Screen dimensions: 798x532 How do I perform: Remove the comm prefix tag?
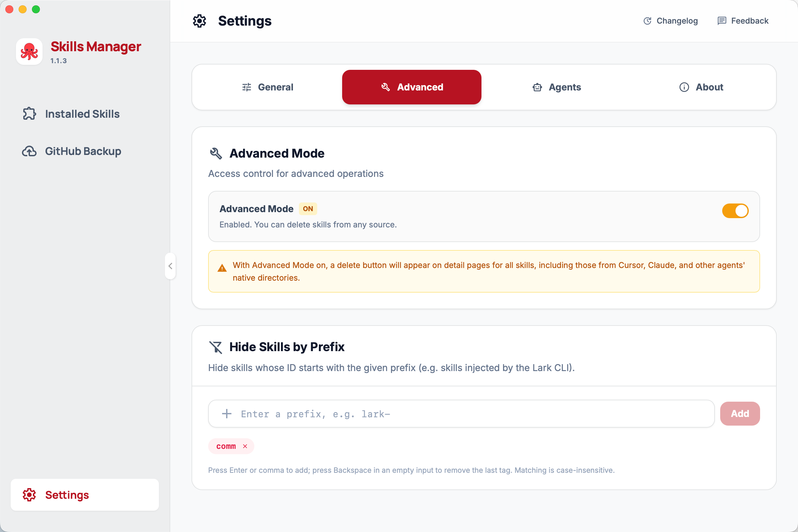[245, 446]
